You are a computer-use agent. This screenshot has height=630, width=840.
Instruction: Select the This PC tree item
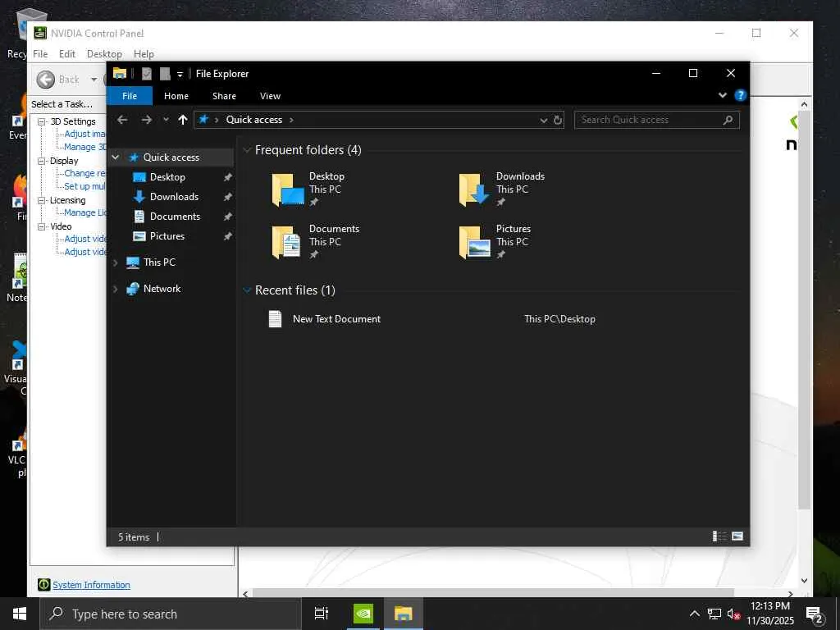(x=159, y=262)
